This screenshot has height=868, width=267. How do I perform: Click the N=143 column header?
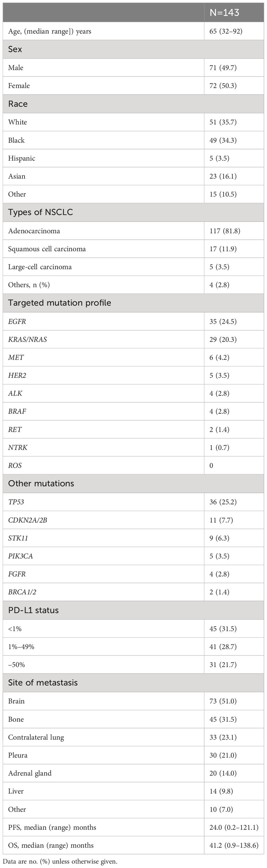click(x=224, y=12)
